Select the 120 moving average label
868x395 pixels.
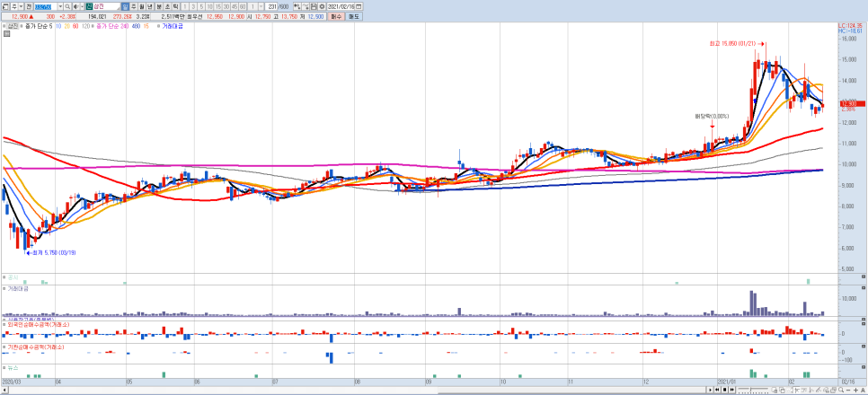click(x=85, y=26)
